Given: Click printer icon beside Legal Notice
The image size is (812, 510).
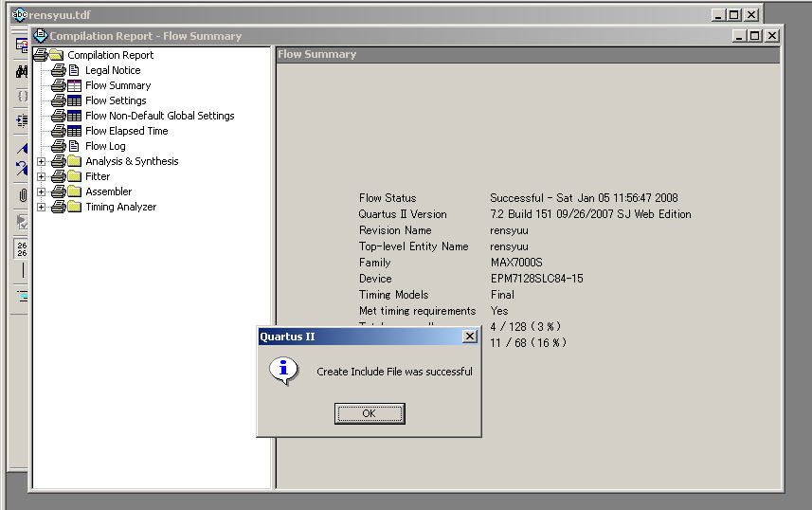Looking at the screenshot, I should point(59,70).
